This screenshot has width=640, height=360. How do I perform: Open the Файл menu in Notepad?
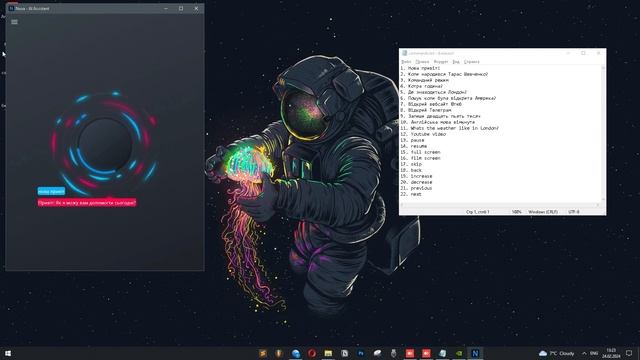pyautogui.click(x=407, y=62)
